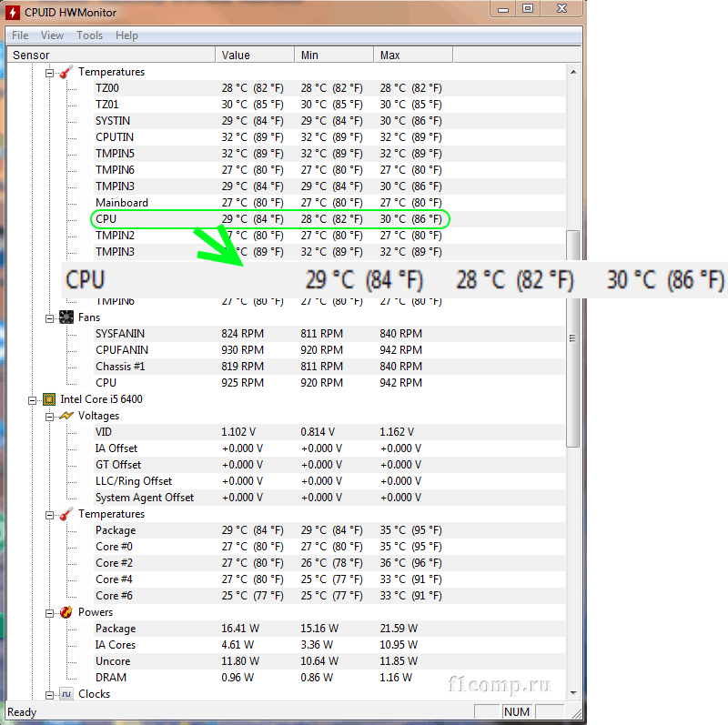Collapse the Temperatures group above TZ00
Screen dimensions: 728x725
pos(49,73)
